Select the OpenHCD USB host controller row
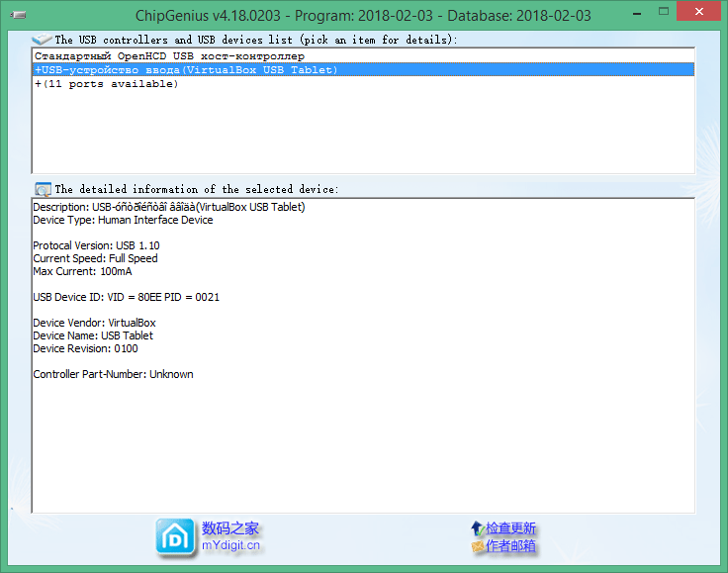This screenshot has width=728, height=573. (x=364, y=56)
